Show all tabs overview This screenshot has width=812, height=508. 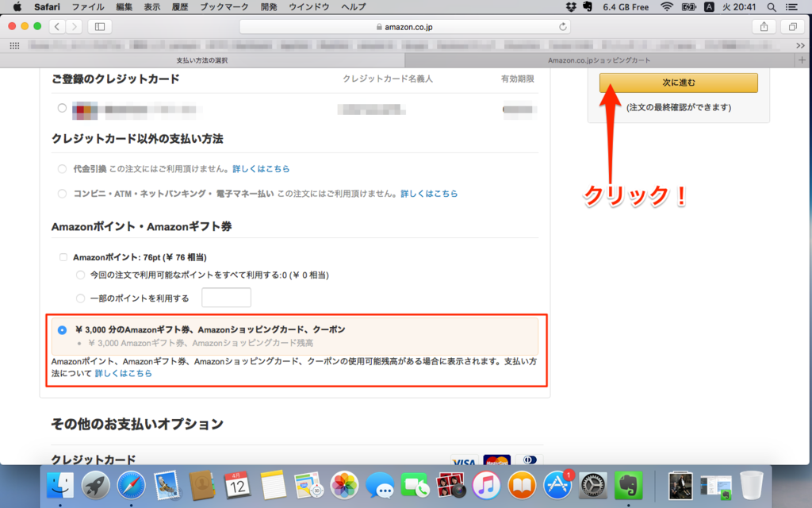(793, 26)
